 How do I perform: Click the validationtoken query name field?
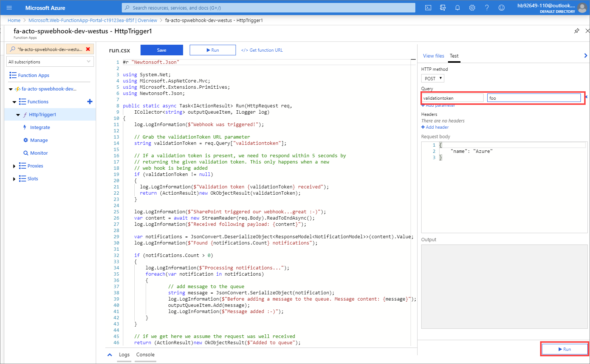[x=452, y=98]
